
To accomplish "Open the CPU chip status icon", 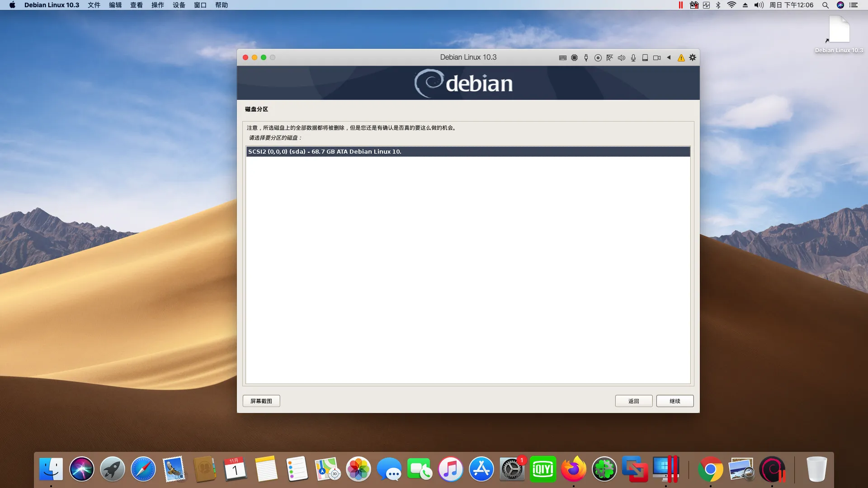I will pos(574,58).
